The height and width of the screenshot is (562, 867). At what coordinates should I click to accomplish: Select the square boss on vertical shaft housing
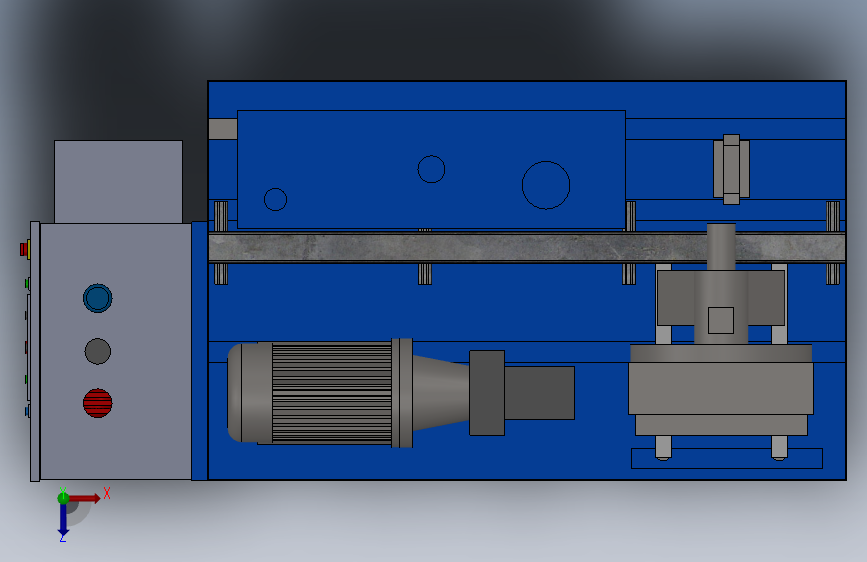coord(721,320)
